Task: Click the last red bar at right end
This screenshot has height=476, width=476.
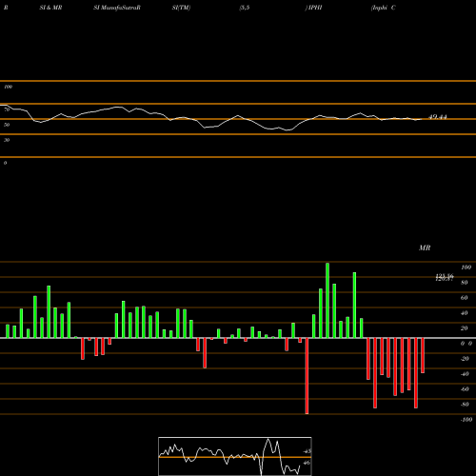Action: click(x=423, y=355)
